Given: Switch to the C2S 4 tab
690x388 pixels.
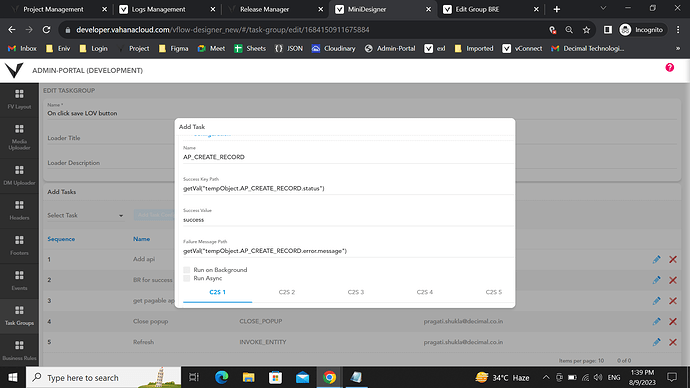Looking at the screenshot, I should coord(425,292).
